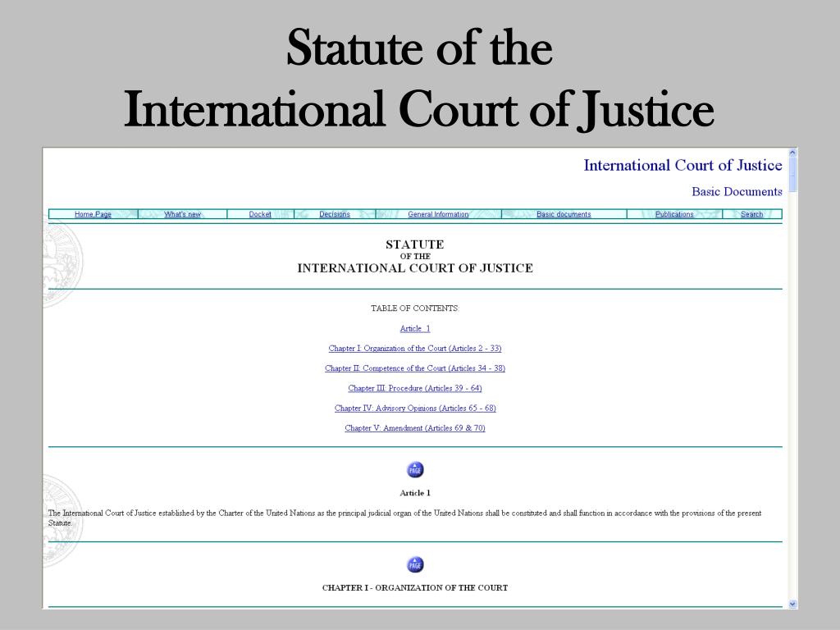Click the 'Basic Documents' blue subheading
The width and height of the screenshot is (840, 630).
[x=737, y=192]
